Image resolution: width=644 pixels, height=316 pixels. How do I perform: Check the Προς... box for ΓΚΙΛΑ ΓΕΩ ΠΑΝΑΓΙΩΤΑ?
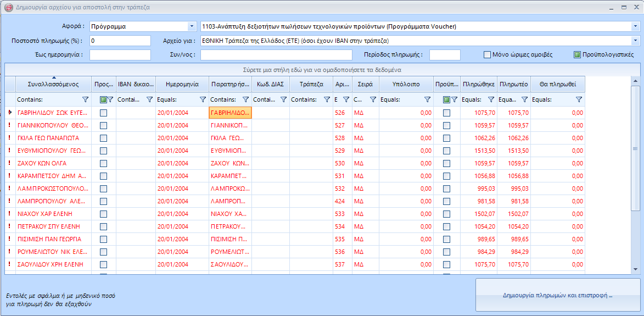(103, 138)
